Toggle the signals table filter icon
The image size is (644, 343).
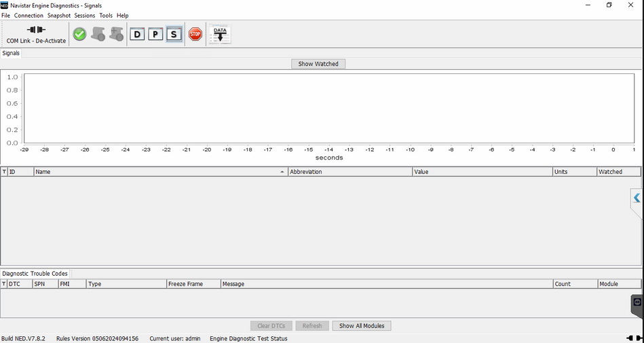click(4, 172)
